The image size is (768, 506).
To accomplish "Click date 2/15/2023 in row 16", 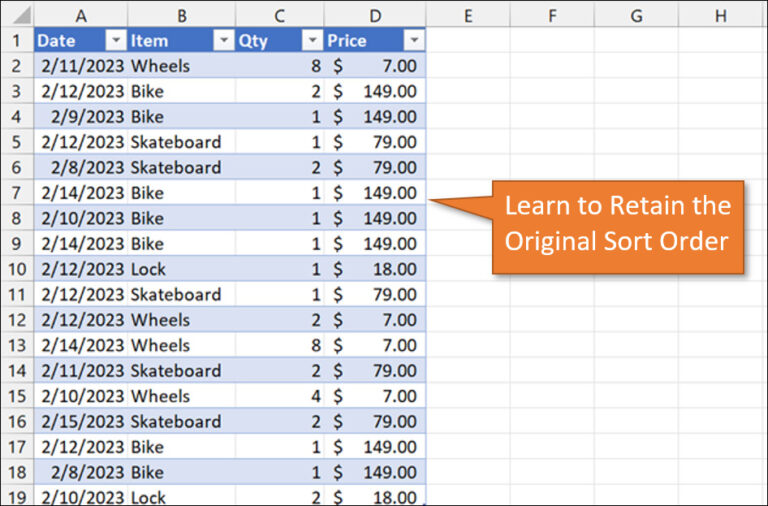I will coord(81,421).
